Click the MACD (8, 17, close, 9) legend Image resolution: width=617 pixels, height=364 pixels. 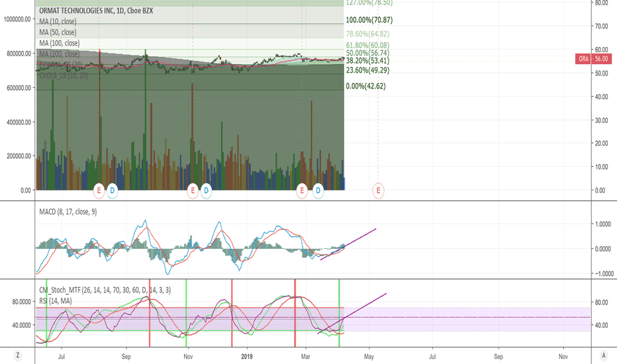(x=68, y=212)
